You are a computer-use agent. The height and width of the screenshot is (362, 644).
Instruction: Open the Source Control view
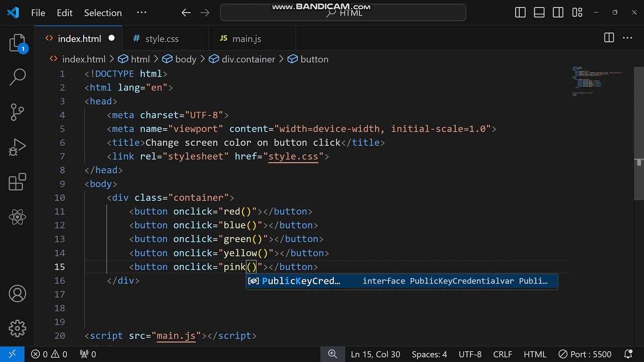17,112
